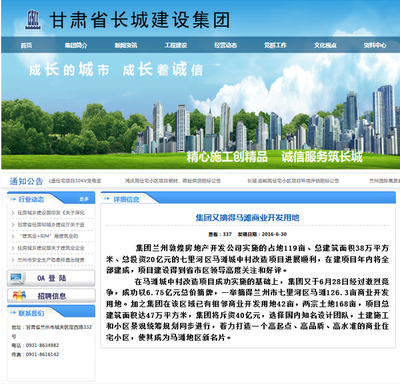This screenshot has width=400, height=384.
Task: Click the view count 337
Action: point(227,234)
